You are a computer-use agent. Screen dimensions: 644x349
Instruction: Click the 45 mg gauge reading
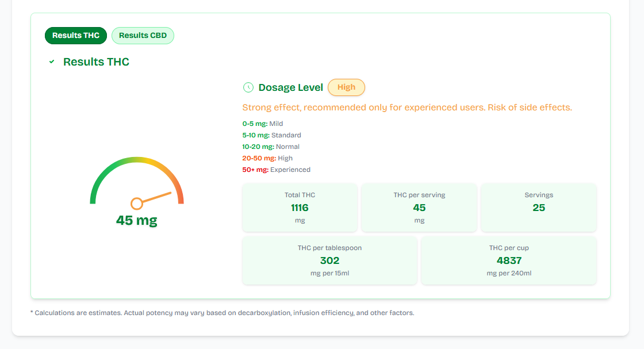pos(136,220)
